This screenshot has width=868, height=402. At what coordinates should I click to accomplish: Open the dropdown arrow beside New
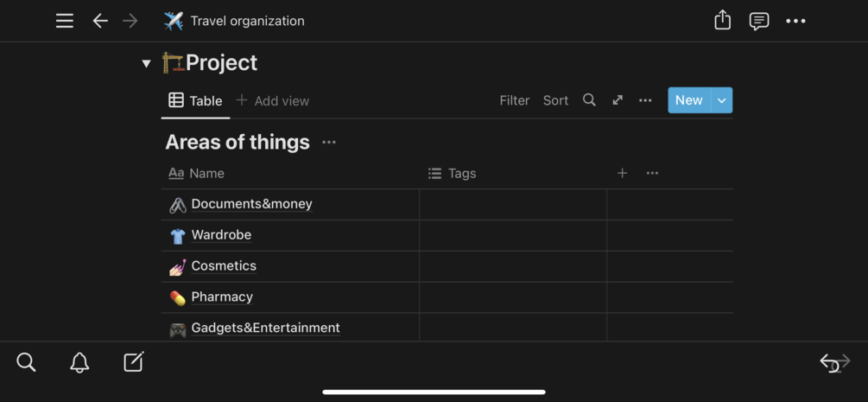pyautogui.click(x=721, y=100)
